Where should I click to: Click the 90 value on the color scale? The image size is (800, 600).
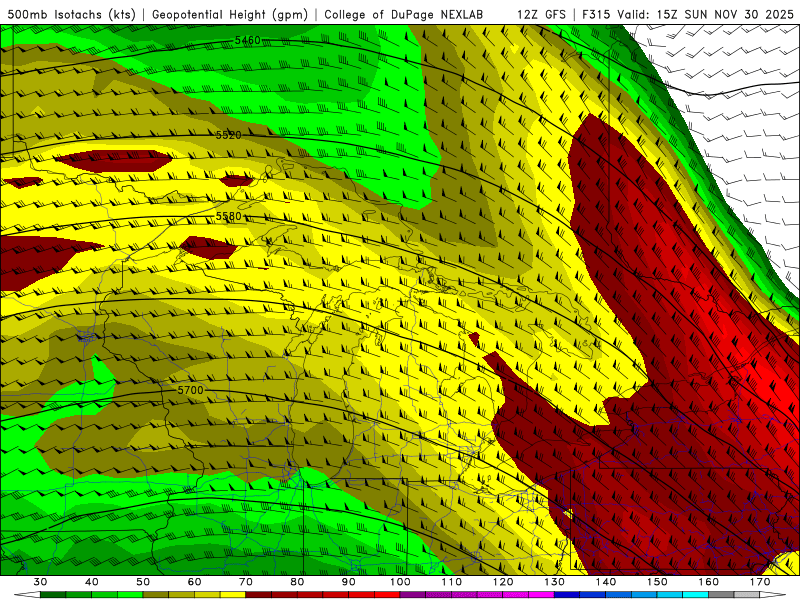click(x=348, y=582)
